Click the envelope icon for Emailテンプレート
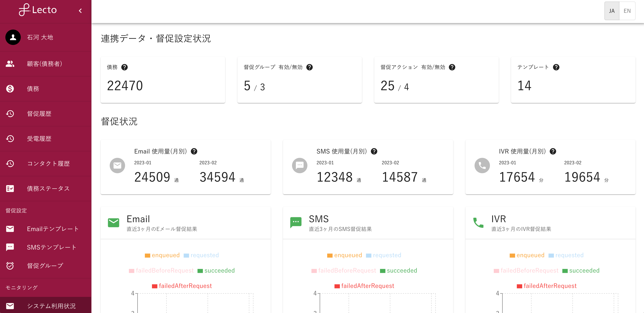 (10, 229)
